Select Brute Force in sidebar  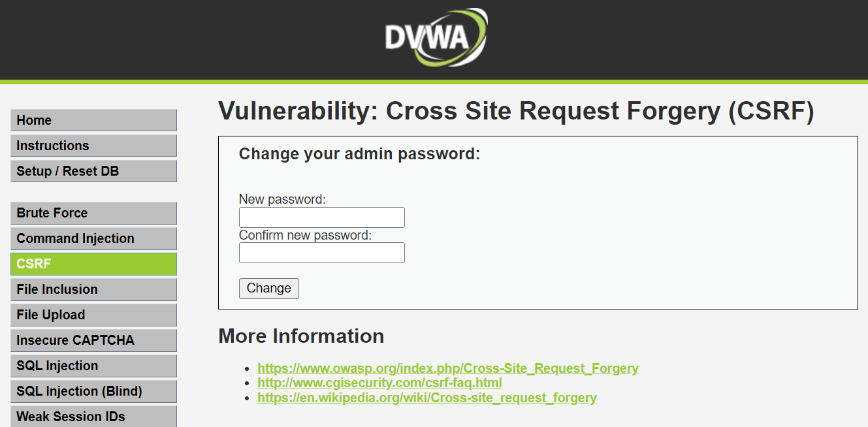coord(93,213)
